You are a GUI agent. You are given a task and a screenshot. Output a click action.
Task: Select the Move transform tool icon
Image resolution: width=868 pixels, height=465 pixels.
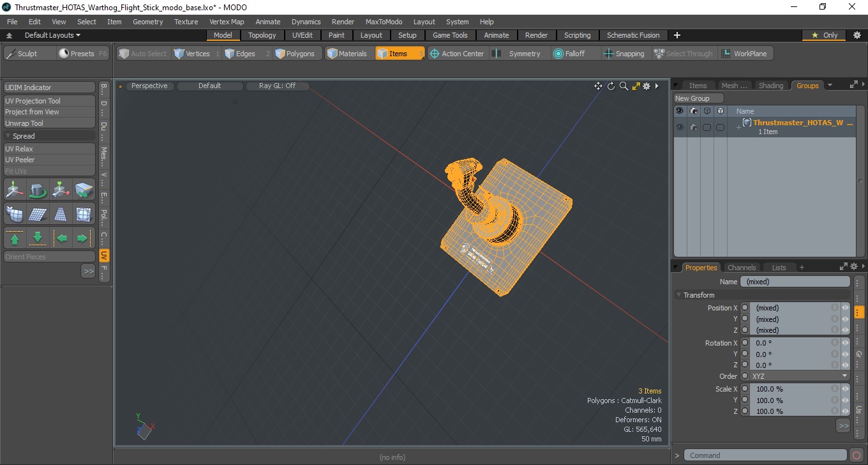click(x=15, y=190)
